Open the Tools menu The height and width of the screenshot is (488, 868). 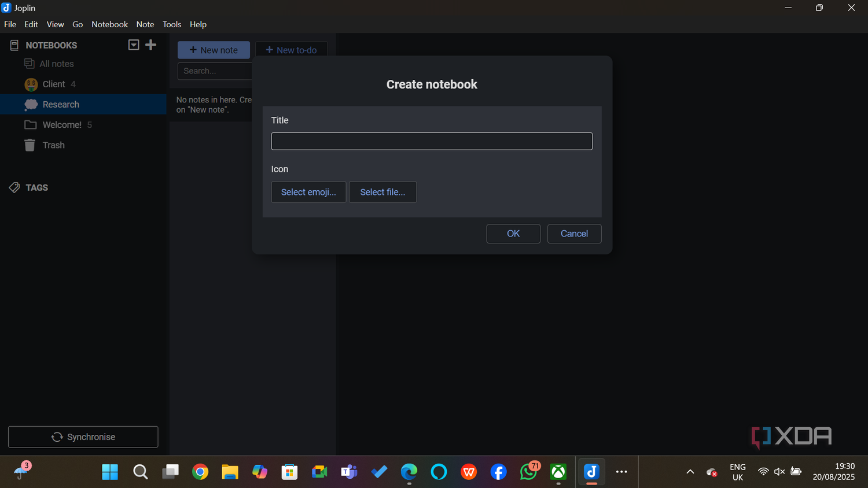tap(172, 24)
